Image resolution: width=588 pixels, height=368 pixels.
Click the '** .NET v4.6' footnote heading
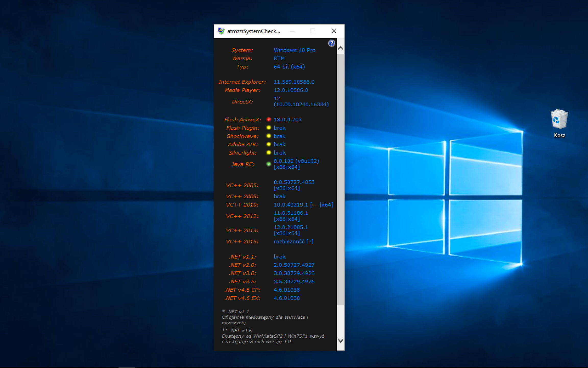tap(237, 330)
